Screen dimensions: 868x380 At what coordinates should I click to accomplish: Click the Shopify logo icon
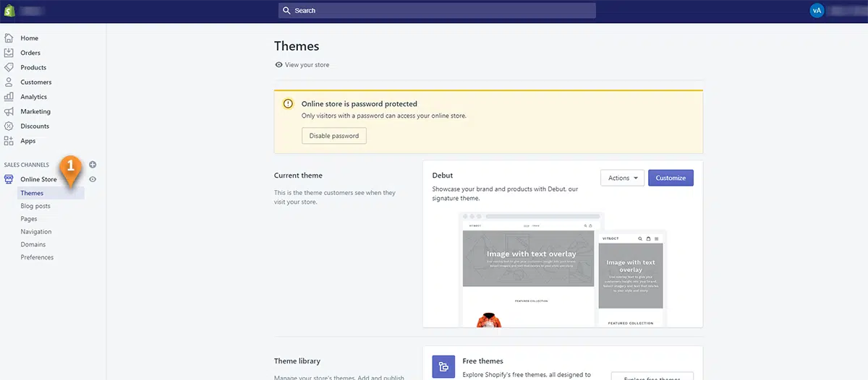click(x=9, y=11)
